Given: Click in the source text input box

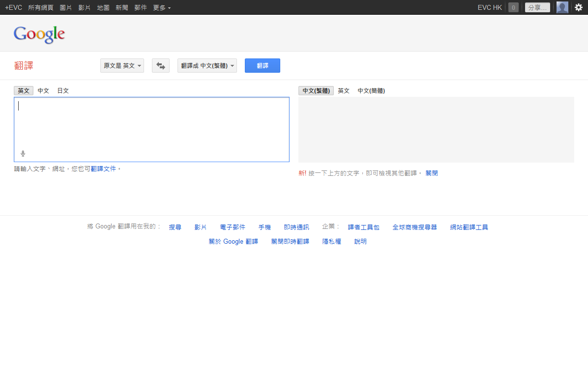Looking at the screenshot, I should pyautogui.click(x=151, y=129).
